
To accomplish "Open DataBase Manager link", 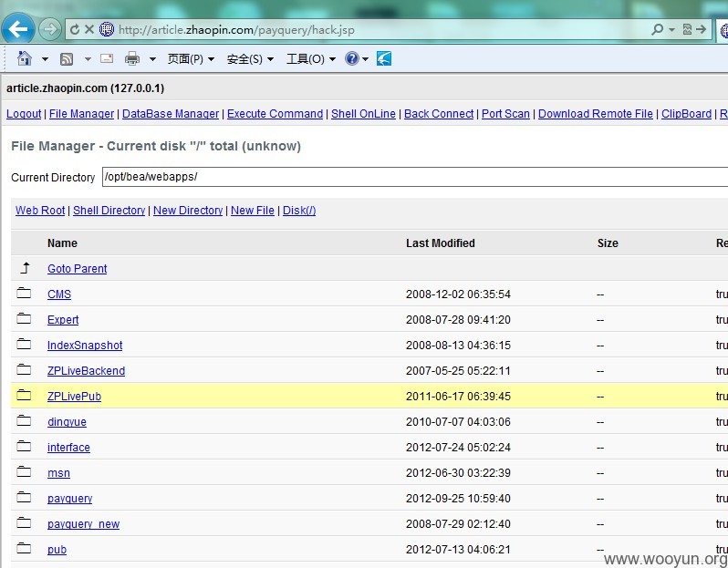I will (x=171, y=114).
